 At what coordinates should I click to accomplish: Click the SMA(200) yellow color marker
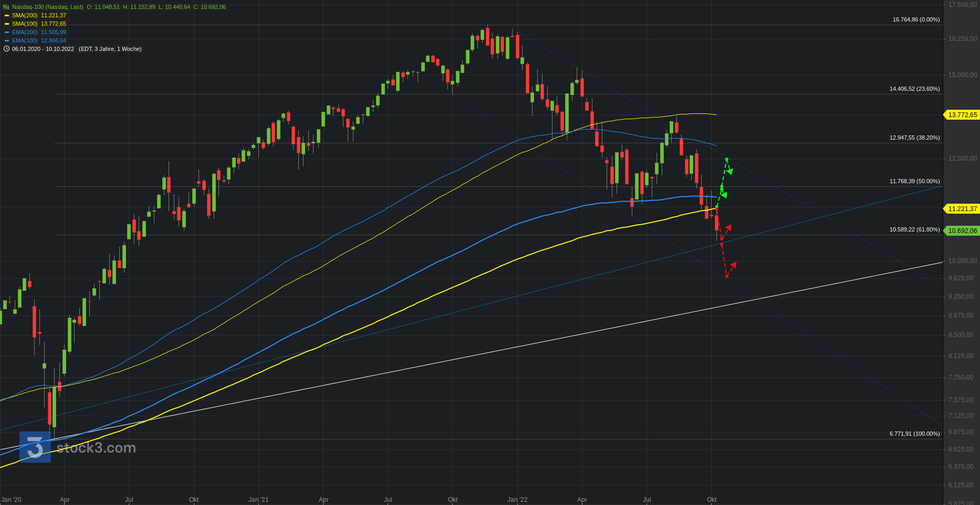pyautogui.click(x=7, y=16)
